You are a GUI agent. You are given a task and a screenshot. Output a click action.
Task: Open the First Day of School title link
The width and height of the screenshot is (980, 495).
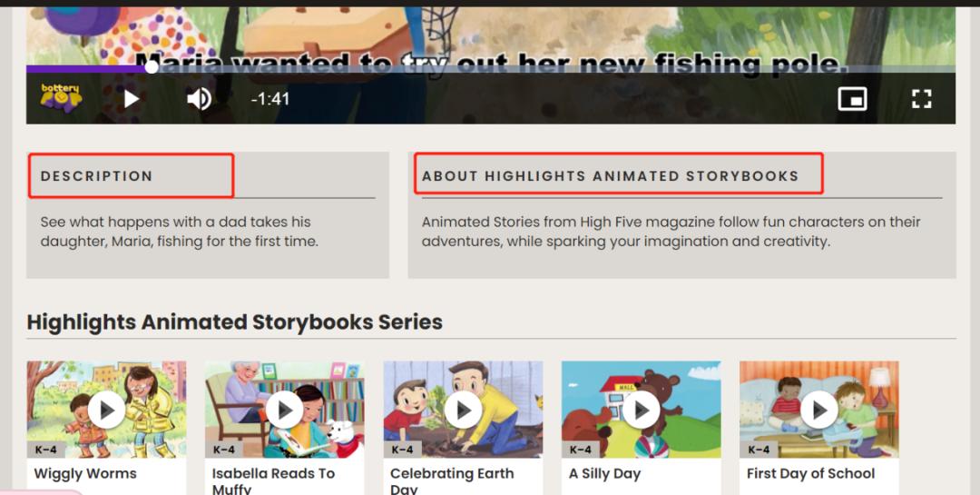(x=810, y=473)
